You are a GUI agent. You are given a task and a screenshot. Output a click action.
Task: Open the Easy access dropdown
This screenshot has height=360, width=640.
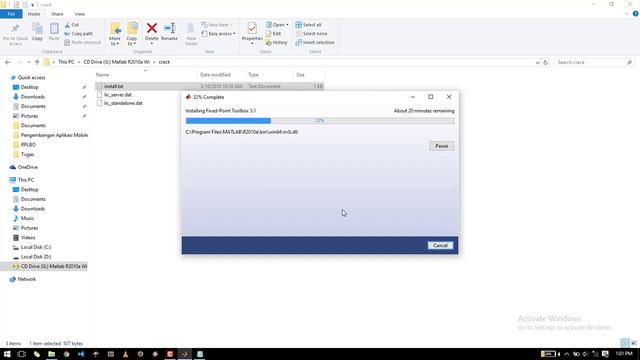(219, 33)
